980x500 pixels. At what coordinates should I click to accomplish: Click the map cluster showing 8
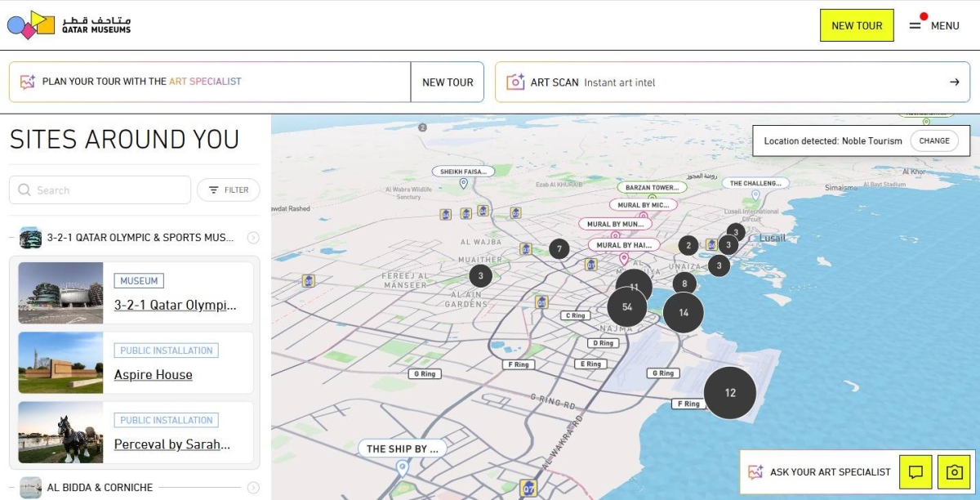tap(684, 283)
